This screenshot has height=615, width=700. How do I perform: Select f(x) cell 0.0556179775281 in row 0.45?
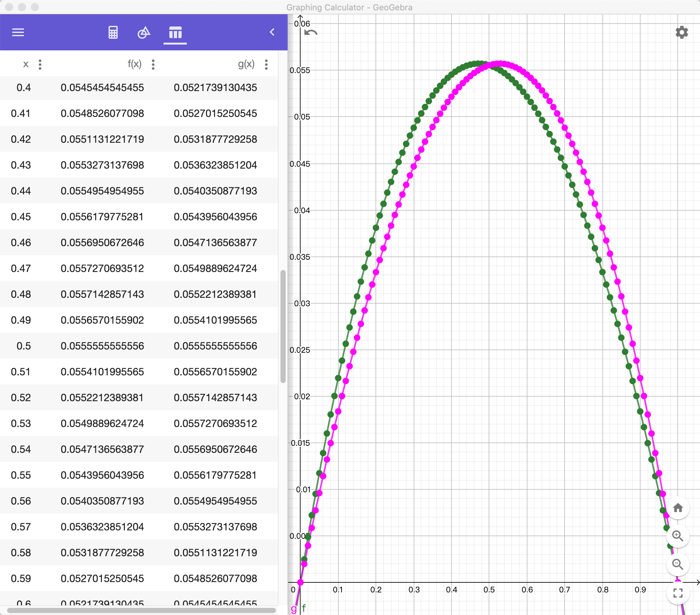tap(102, 217)
